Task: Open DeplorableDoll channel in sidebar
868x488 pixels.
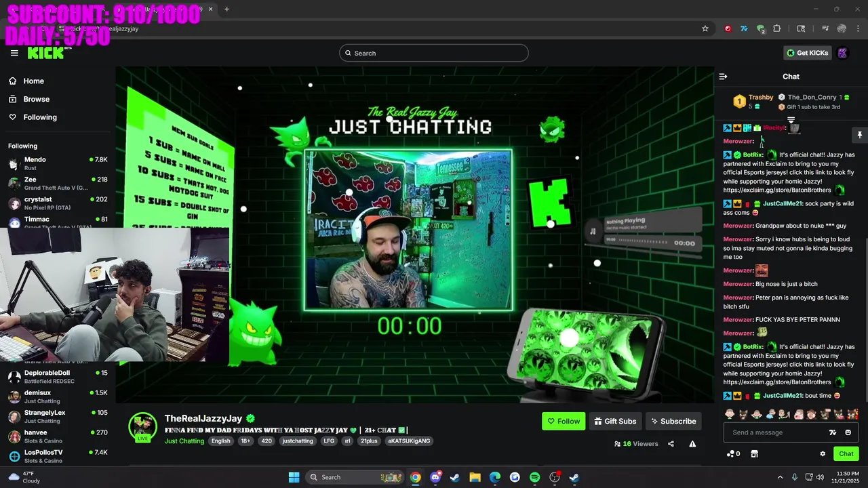Action: (58, 377)
